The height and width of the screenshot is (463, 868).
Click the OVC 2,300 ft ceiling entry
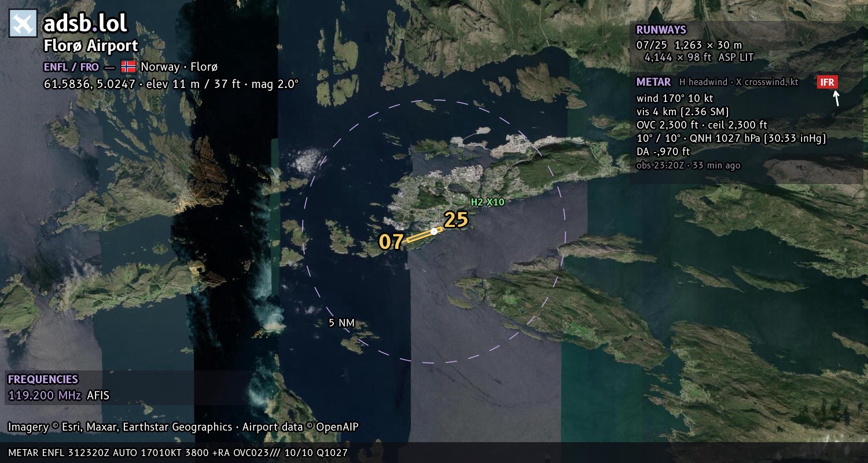[x=701, y=125]
